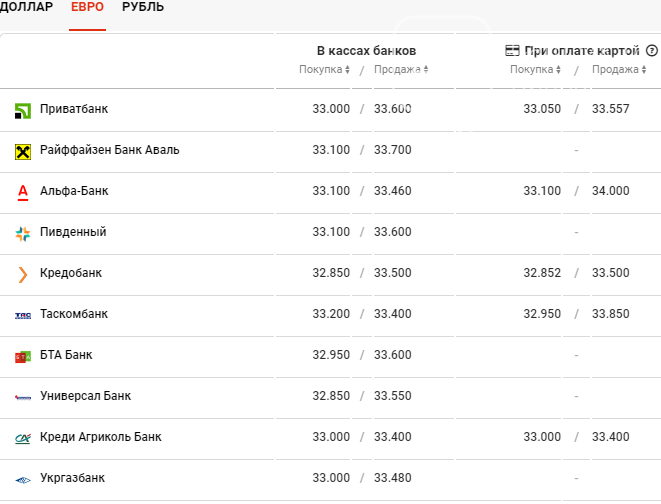Open the Приватбанк bank link
The image size is (661, 504).
(x=74, y=109)
